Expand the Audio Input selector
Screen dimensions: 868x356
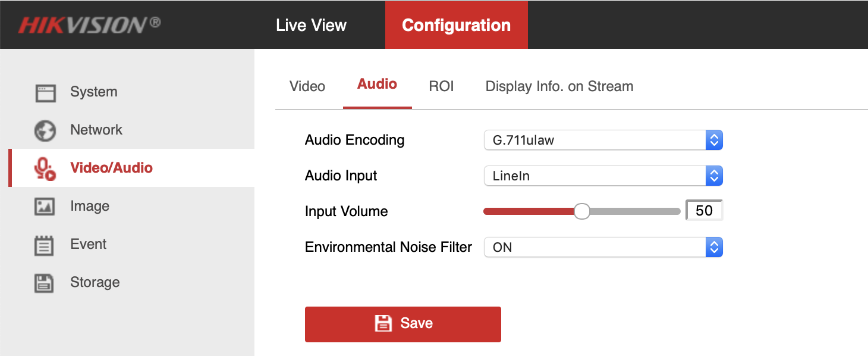714,176
